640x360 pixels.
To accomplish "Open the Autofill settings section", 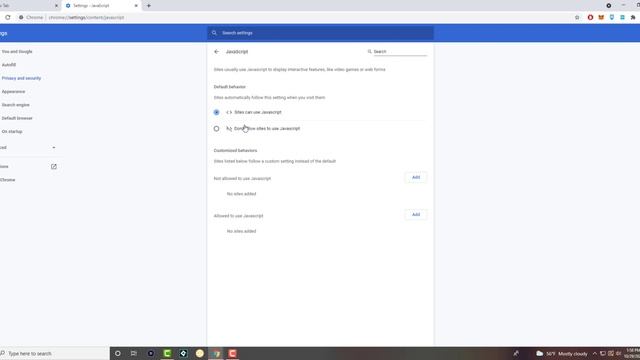I will (9, 65).
